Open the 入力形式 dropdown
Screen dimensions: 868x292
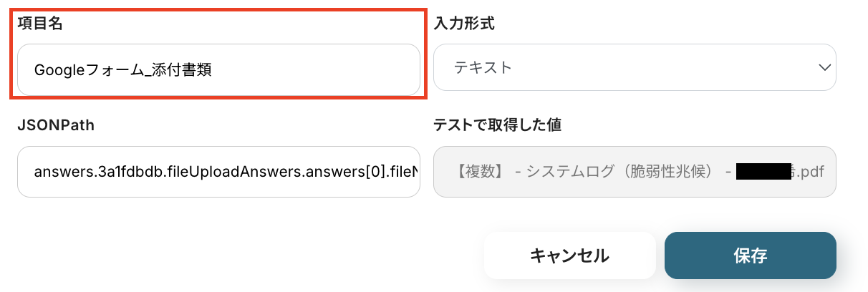click(635, 67)
